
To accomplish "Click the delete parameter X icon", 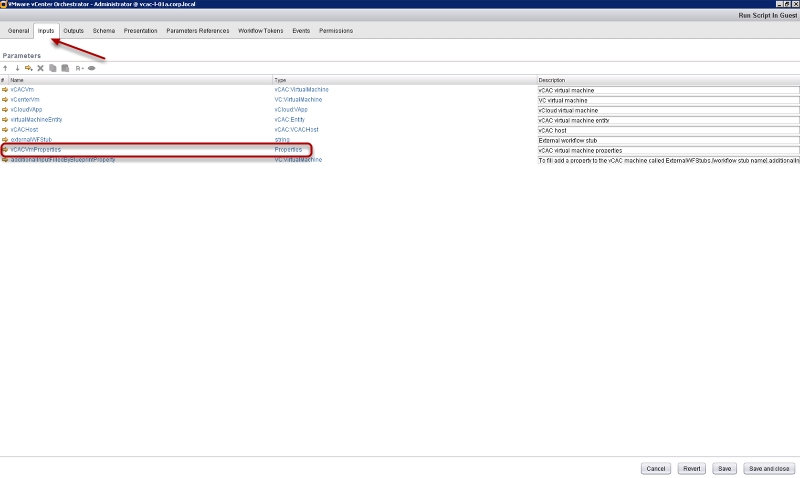I will (41, 68).
